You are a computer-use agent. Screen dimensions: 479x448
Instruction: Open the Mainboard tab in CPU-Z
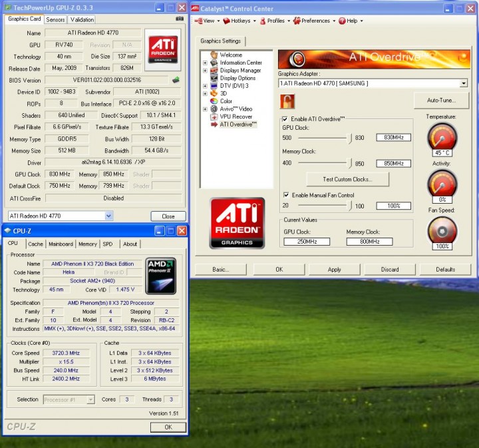(61, 244)
